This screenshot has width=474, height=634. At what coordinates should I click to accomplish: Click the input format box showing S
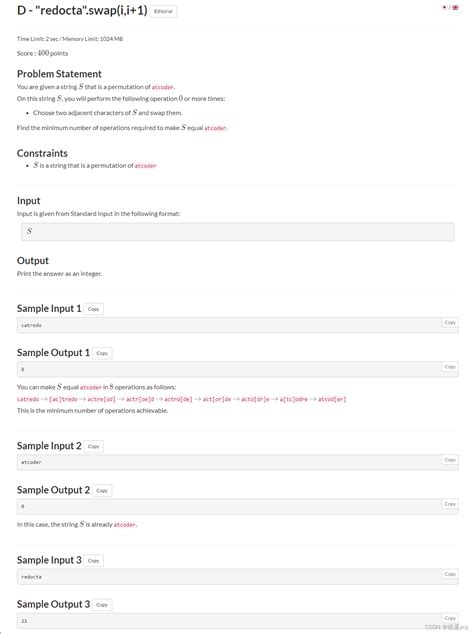click(237, 232)
